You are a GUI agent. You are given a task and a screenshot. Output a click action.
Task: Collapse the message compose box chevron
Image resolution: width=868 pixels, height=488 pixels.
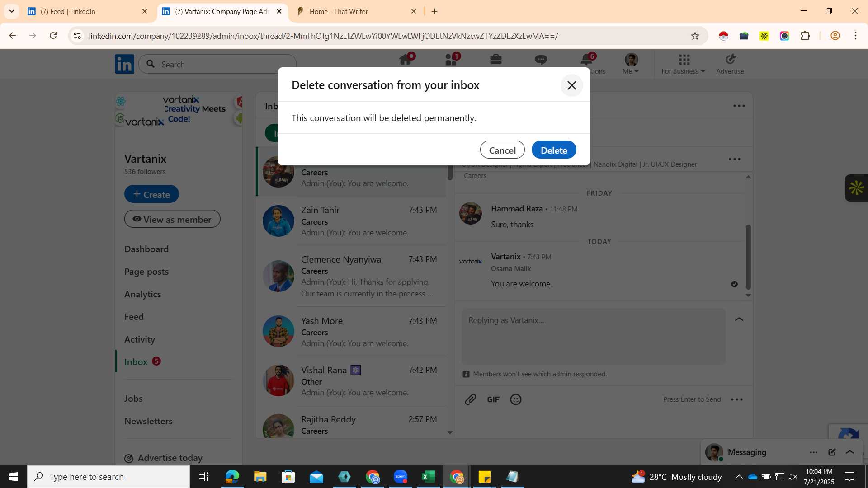(739, 319)
